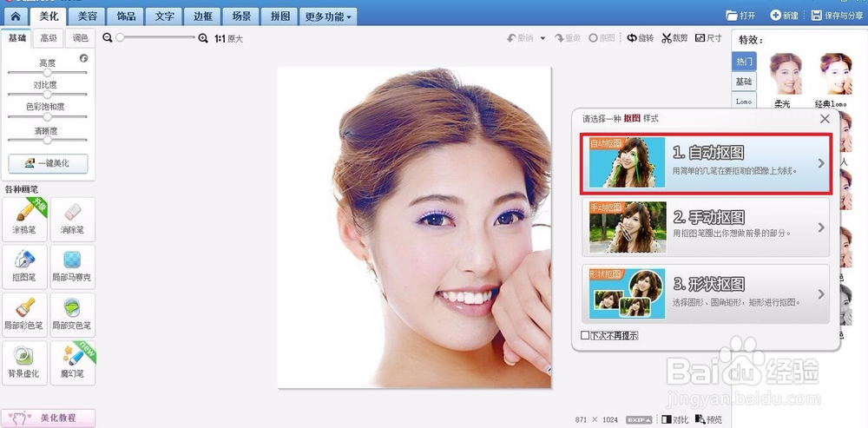The width and height of the screenshot is (868, 428).
Task: Close the 抠图样式 dialog
Action: [825, 118]
